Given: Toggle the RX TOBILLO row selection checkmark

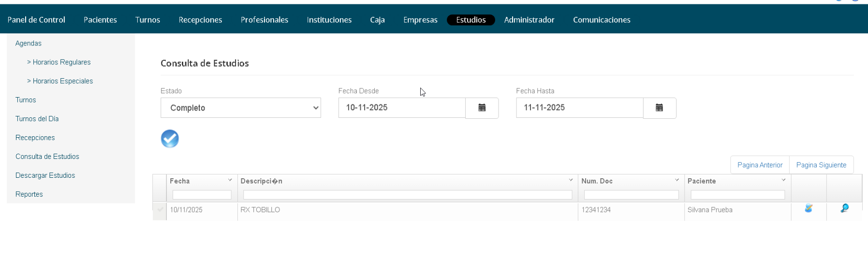Looking at the screenshot, I should click(160, 210).
